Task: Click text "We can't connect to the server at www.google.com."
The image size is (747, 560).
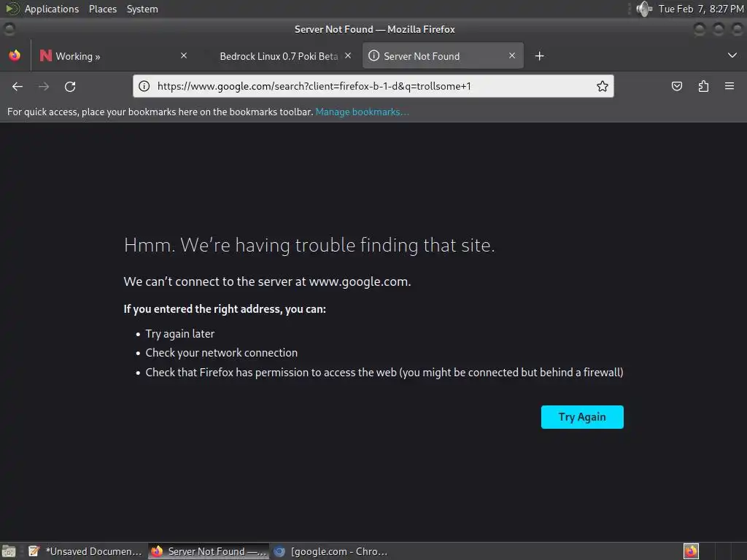Action: pyautogui.click(x=267, y=281)
